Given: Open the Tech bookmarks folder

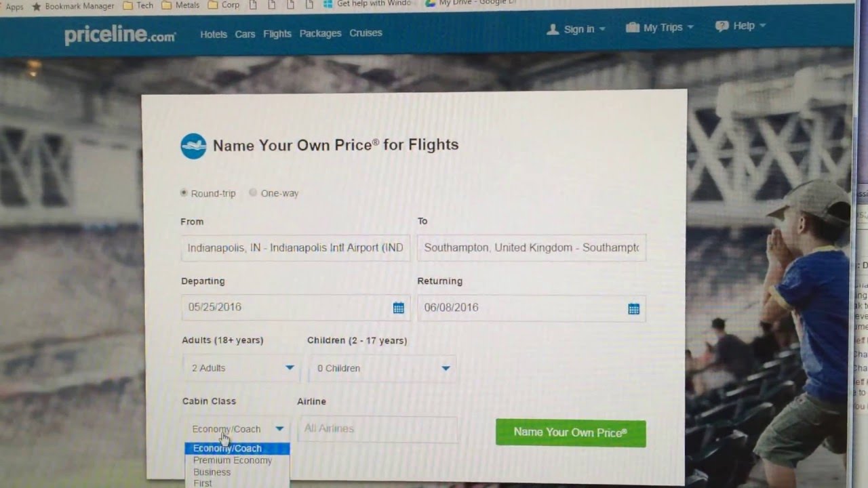Looking at the screenshot, I should 138,5.
